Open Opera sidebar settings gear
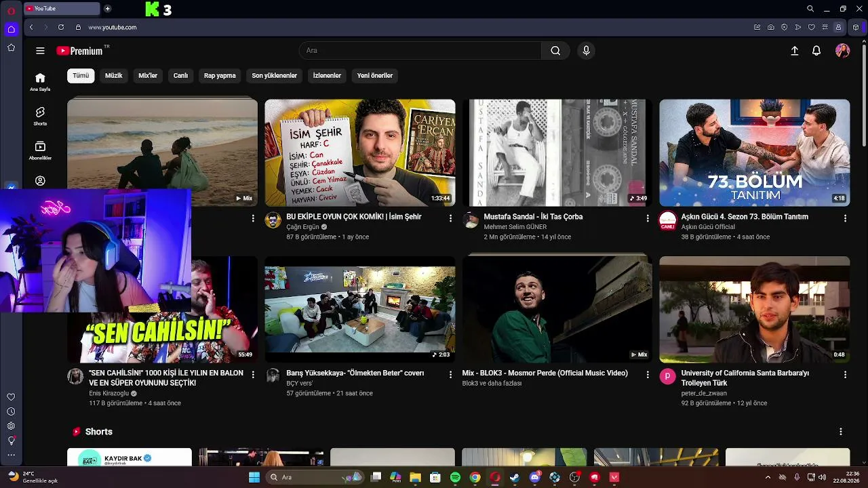Screen dimensions: 868x488 point(11,426)
